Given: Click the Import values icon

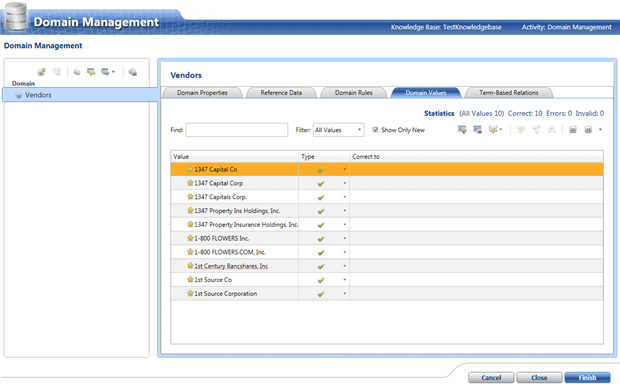Looking at the screenshot, I should (x=493, y=130).
